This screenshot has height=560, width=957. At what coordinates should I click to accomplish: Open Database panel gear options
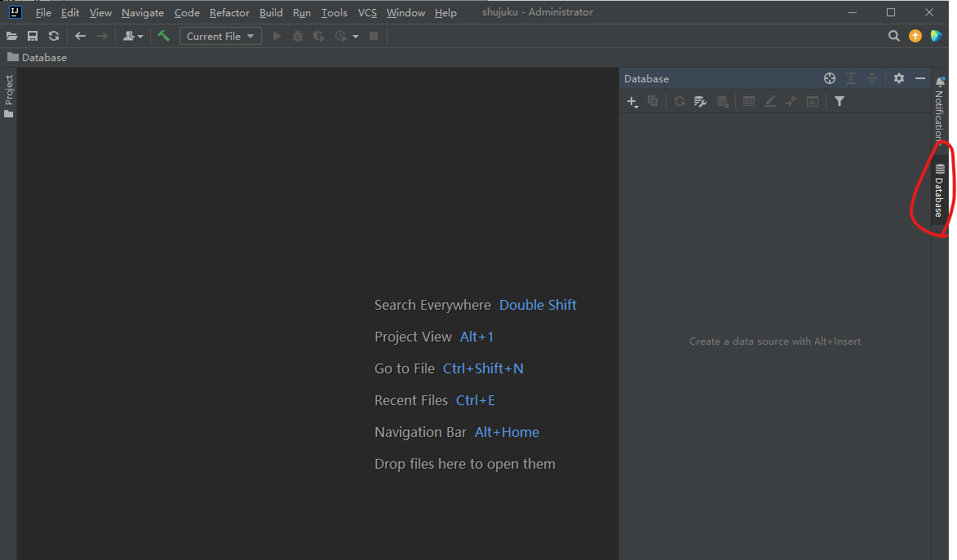[x=899, y=78]
